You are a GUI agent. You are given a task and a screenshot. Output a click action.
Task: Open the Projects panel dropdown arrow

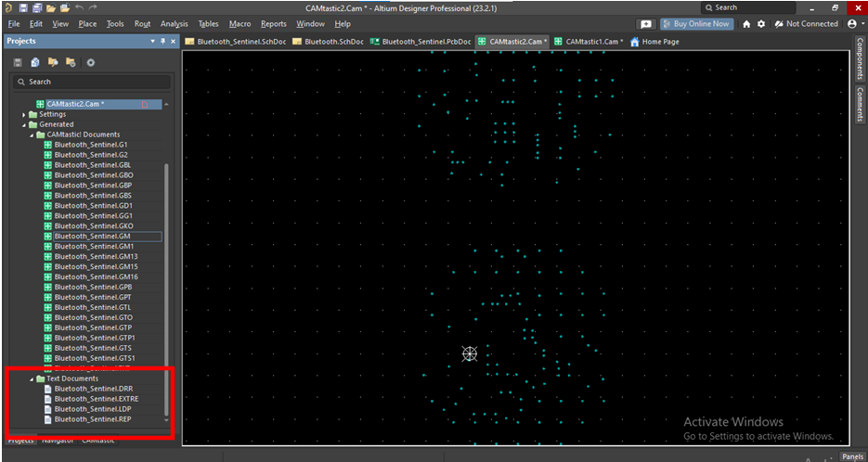click(x=153, y=42)
